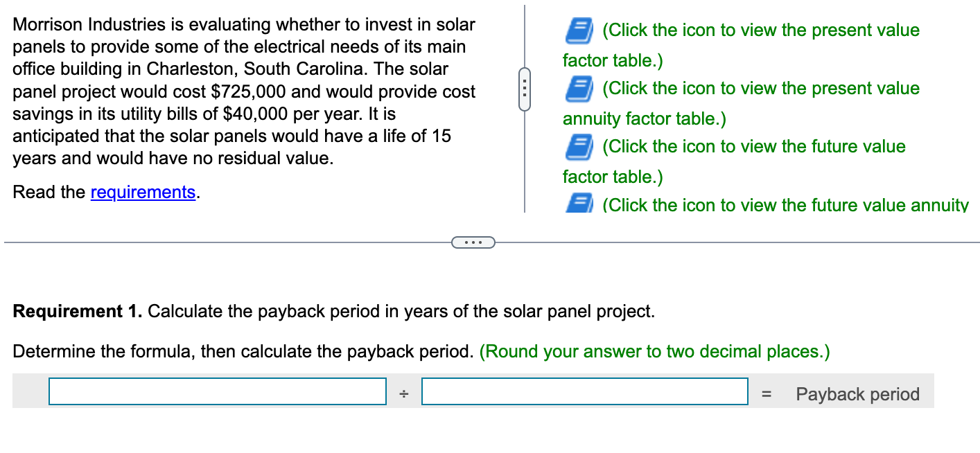980x453 pixels.
Task: Open the requirements hyperlink
Action: (x=143, y=192)
